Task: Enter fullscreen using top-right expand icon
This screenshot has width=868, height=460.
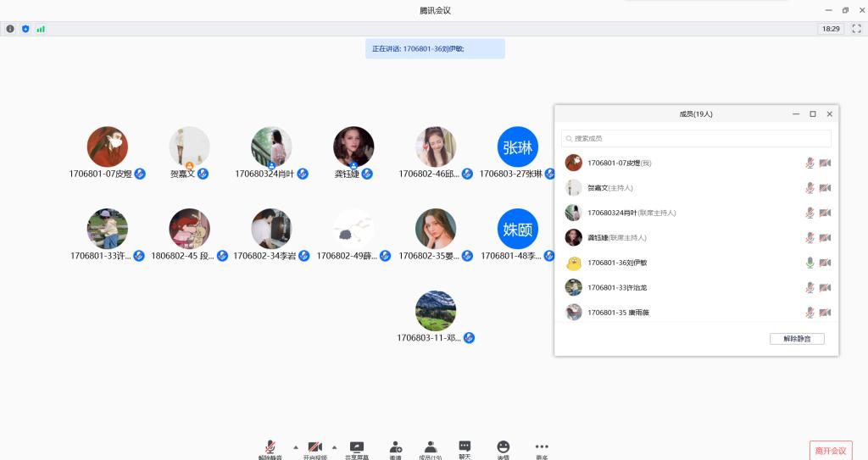Action: coord(856,29)
